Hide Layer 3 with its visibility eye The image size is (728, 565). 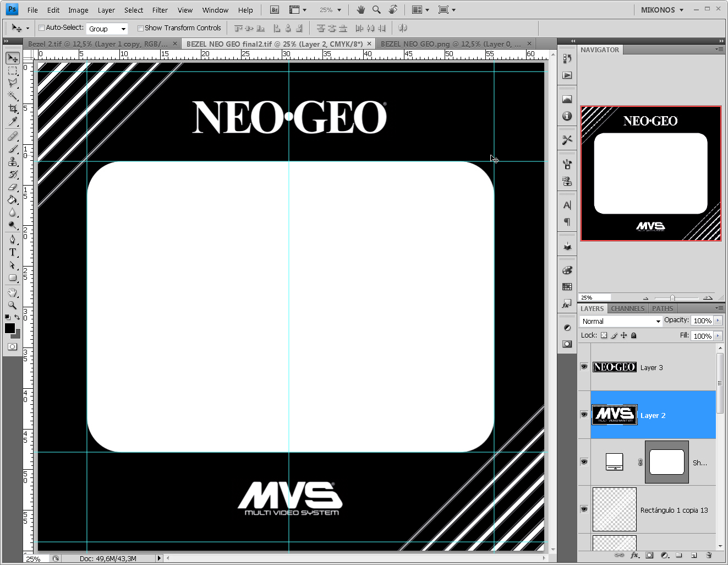pos(584,367)
